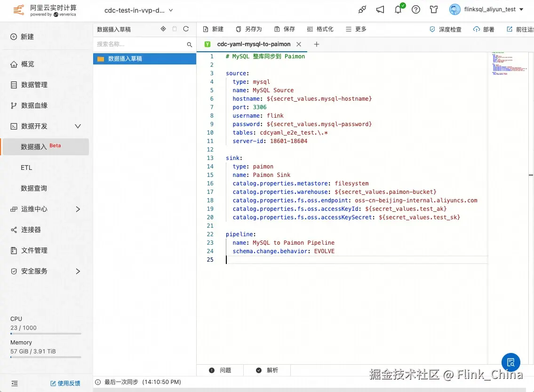Expand the 安全服务 section
The width and height of the screenshot is (534, 392).
78,272
